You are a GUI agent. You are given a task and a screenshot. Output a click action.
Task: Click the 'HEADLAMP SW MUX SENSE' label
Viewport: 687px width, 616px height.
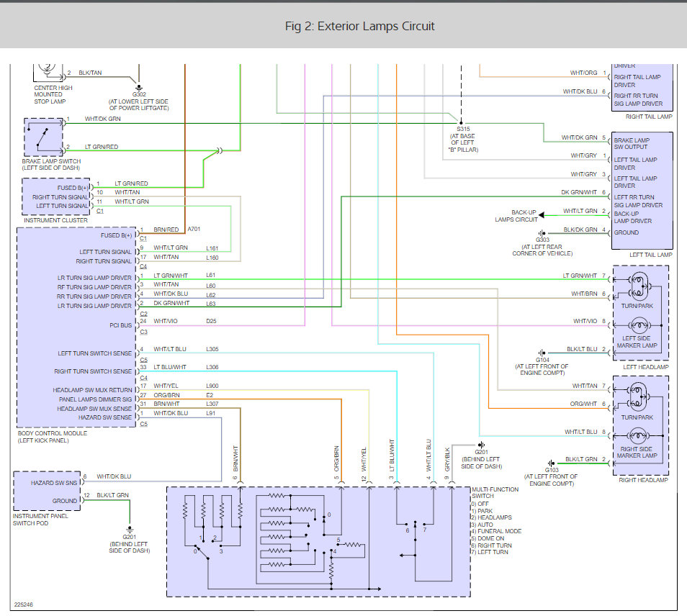94,409
